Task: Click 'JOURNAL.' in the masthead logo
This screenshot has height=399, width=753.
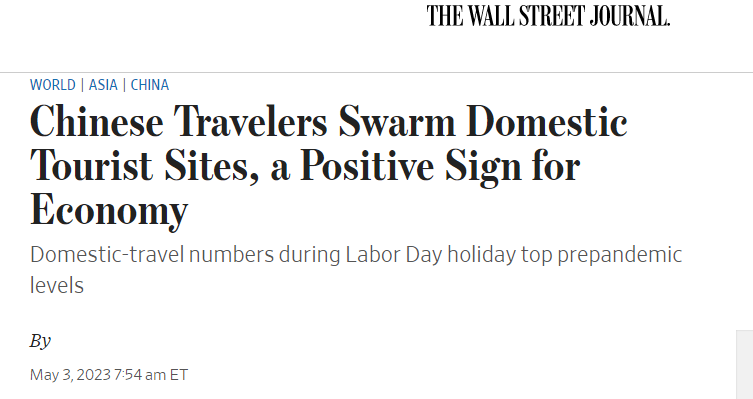Action: pyautogui.click(x=630, y=16)
